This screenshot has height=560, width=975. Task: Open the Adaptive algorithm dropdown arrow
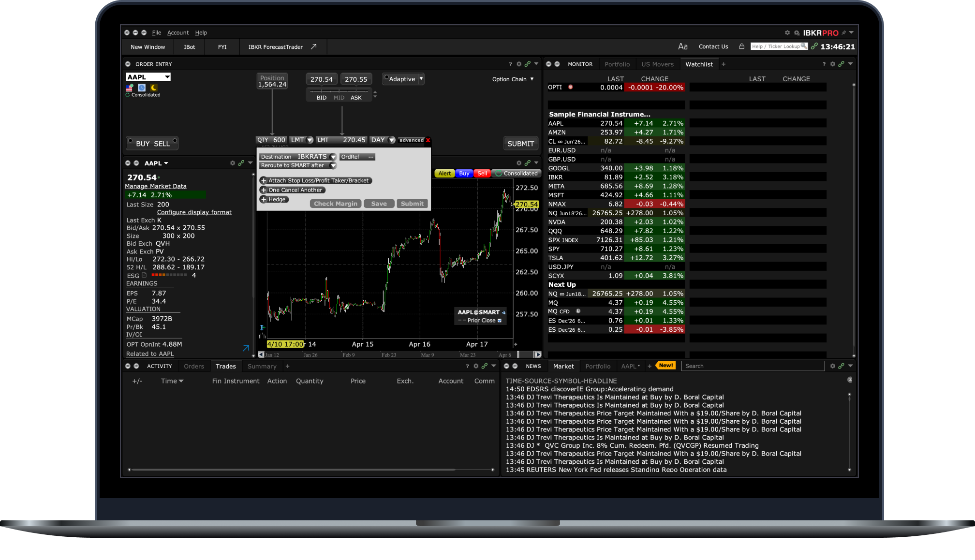coord(421,78)
